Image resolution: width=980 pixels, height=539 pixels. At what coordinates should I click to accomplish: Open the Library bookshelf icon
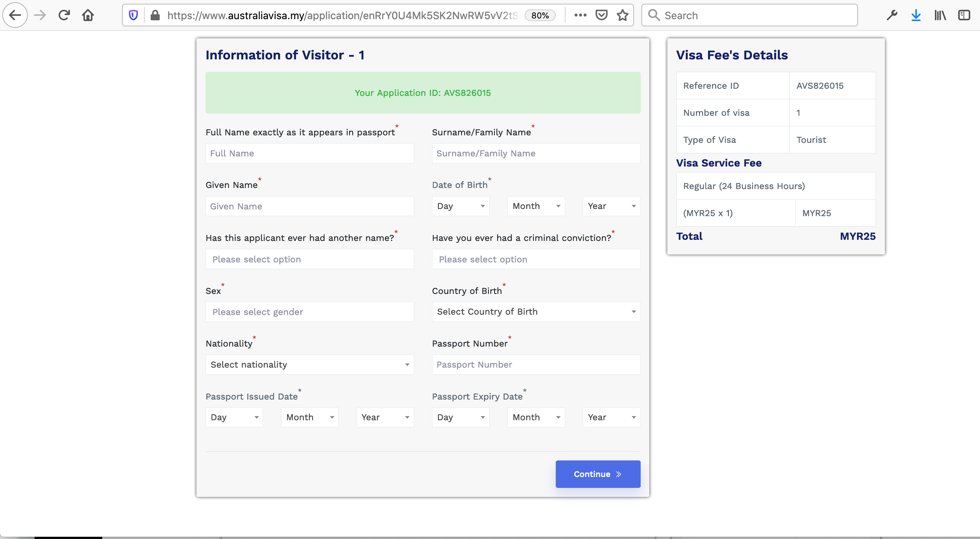point(940,15)
